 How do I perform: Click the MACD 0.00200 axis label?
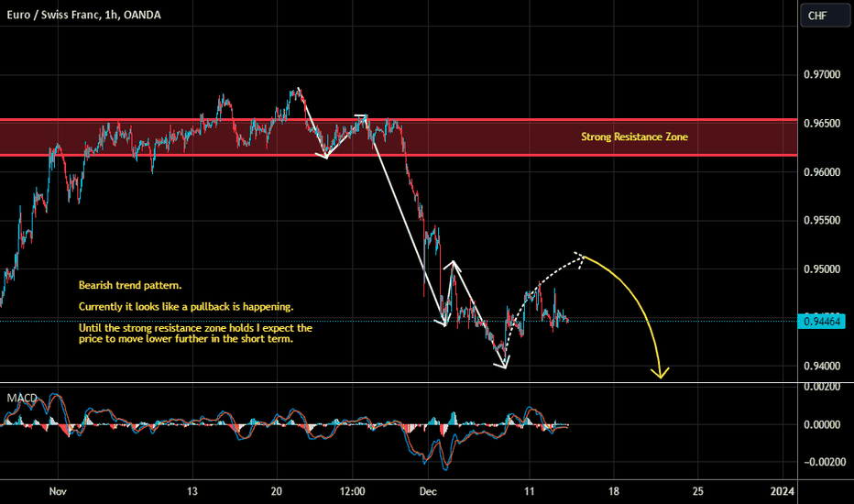click(x=822, y=387)
